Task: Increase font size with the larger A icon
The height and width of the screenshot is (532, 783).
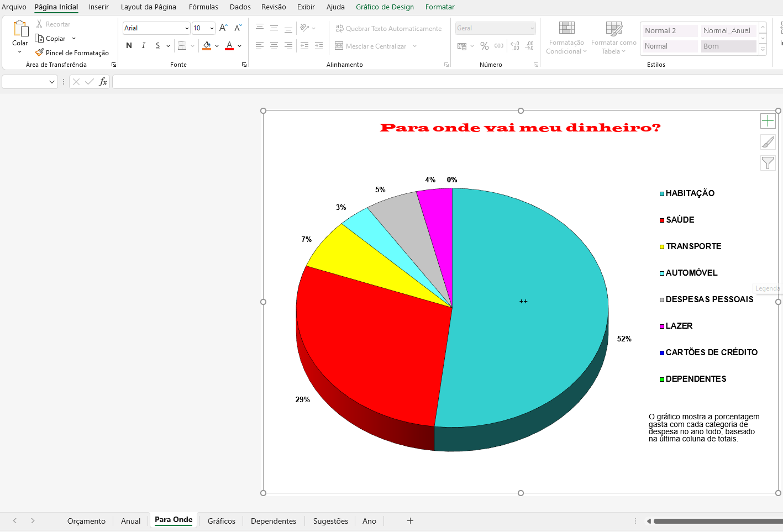Action: [x=223, y=28]
